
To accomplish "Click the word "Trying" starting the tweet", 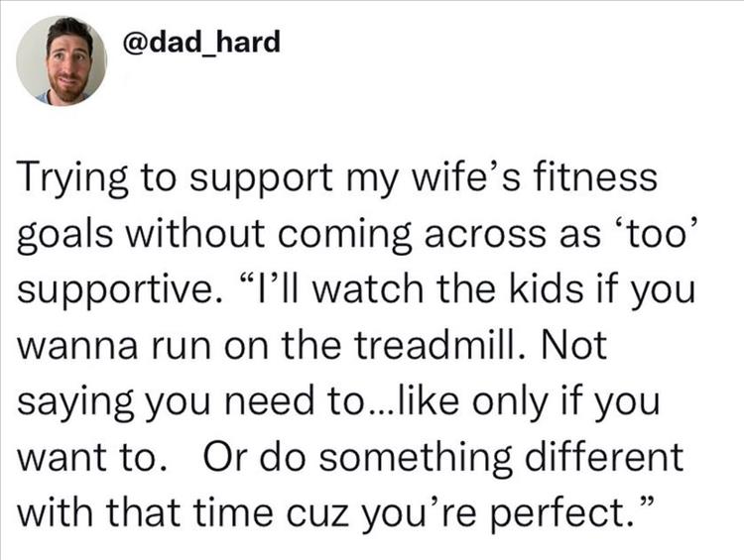I will coord(70,181).
